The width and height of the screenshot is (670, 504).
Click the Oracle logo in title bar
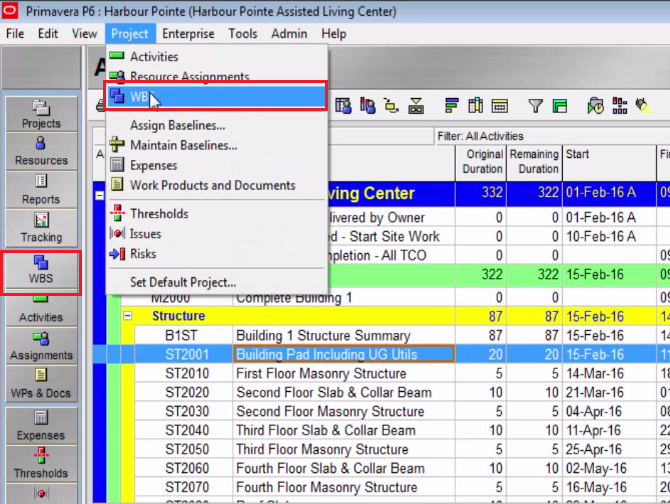(x=10, y=11)
